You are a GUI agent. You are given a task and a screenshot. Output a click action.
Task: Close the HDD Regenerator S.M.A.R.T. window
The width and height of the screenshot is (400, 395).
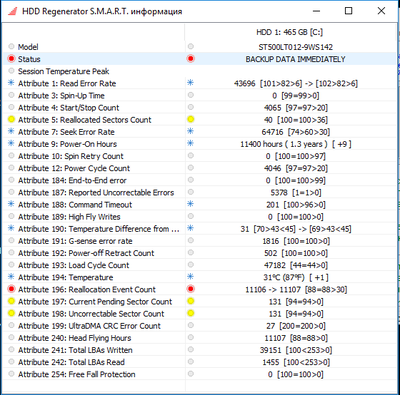pyautogui.click(x=381, y=11)
